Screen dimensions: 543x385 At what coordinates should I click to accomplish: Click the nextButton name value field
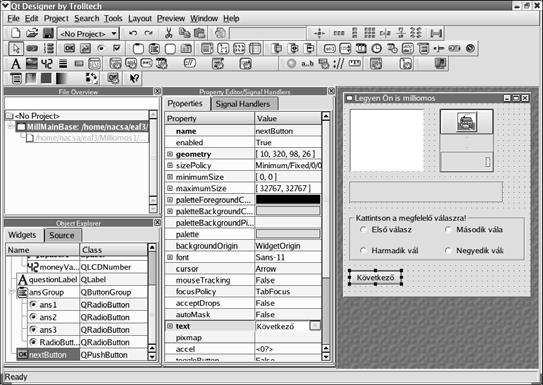(x=288, y=131)
